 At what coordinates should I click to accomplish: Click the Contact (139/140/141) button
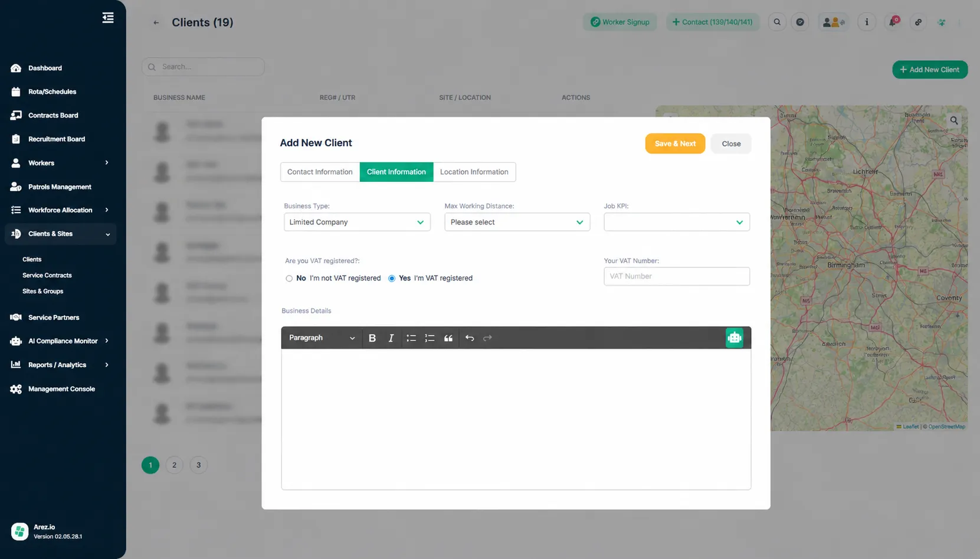coord(713,22)
